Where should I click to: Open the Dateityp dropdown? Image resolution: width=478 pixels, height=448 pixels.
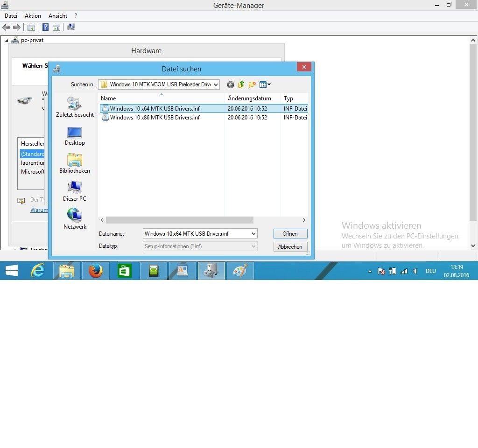[x=200, y=246]
